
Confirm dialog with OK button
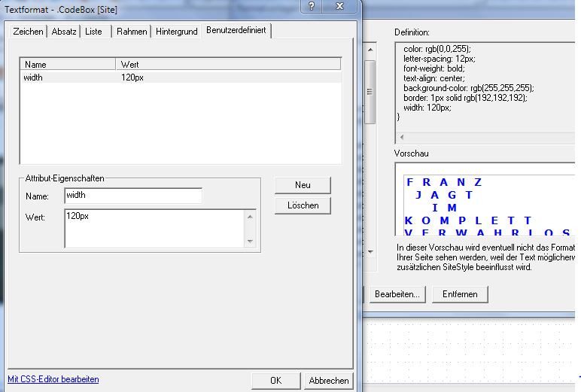[275, 381]
